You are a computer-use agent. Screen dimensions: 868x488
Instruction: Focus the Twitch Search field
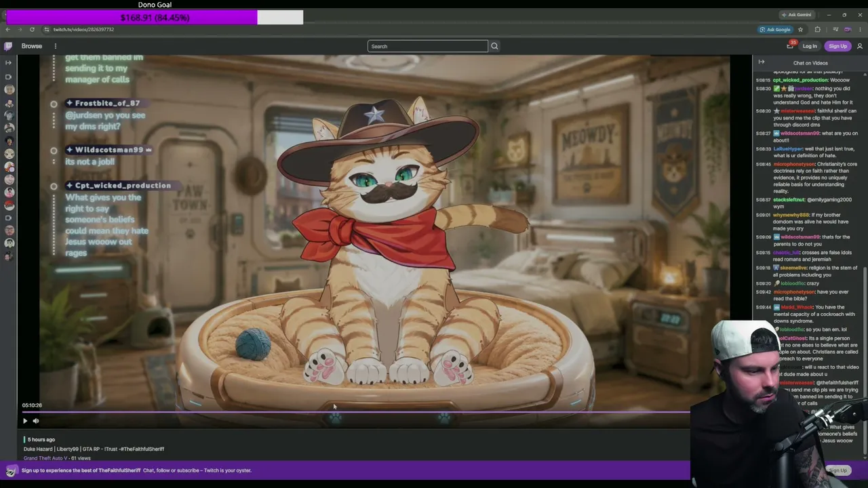click(427, 46)
